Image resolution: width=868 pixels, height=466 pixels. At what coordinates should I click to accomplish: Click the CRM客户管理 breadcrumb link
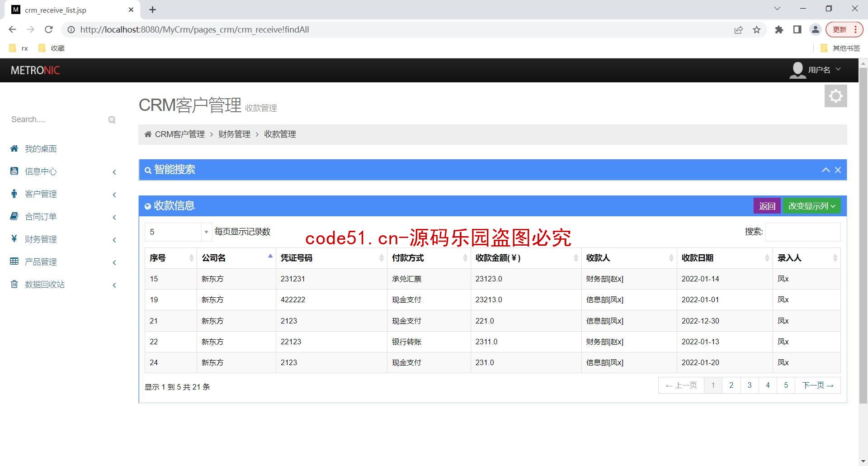point(180,134)
